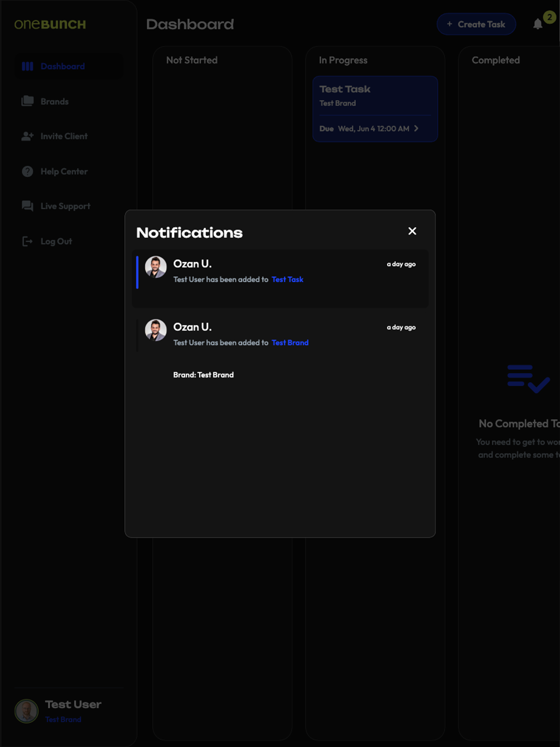Click Ozan U. avatar in Test Brand notification

tap(156, 330)
